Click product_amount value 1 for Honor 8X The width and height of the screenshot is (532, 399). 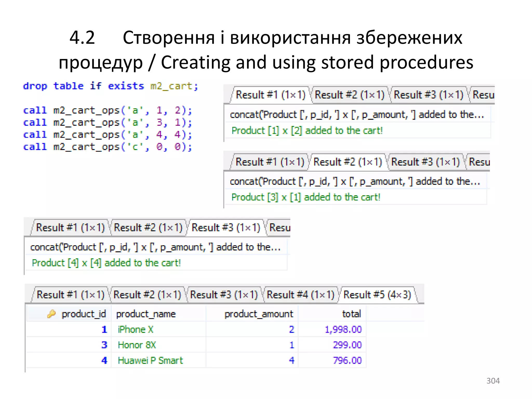(x=292, y=345)
